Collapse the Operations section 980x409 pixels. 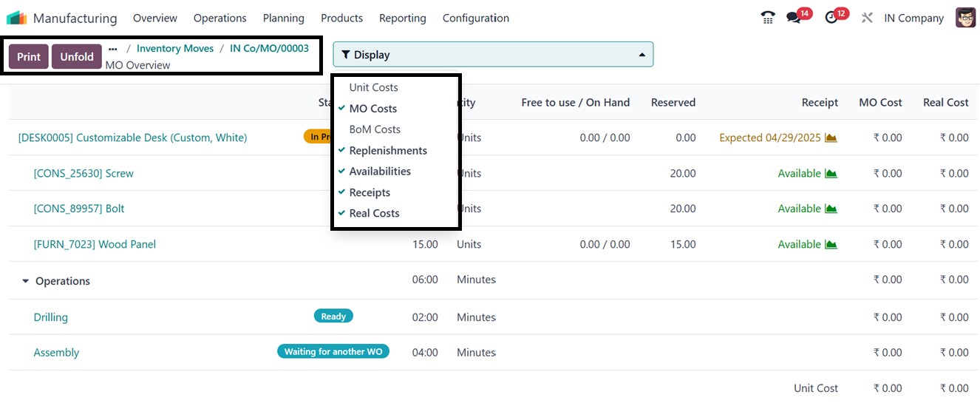[26, 281]
